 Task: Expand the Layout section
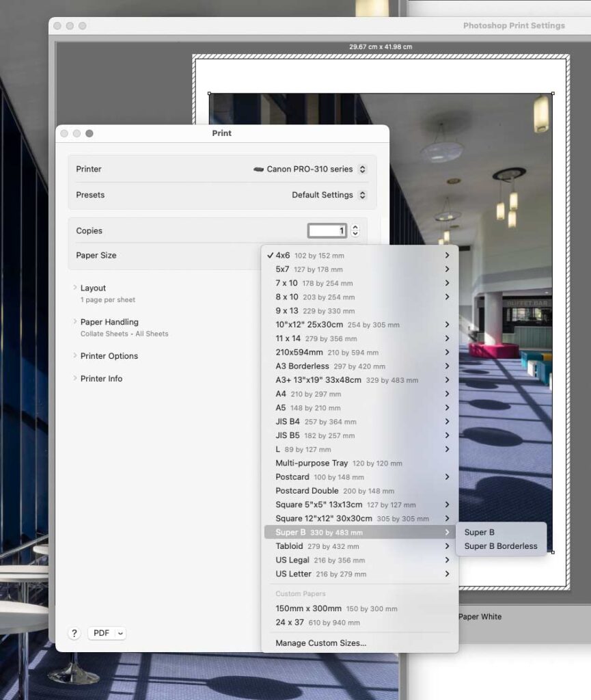point(93,288)
